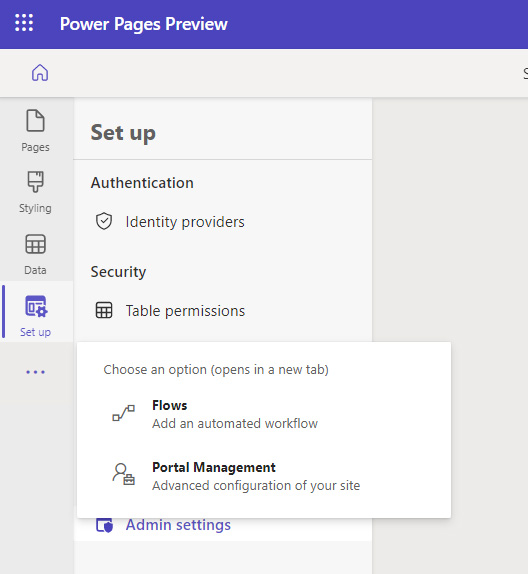528x574 pixels.
Task: Open the Data workspace table icon
Action: click(x=36, y=244)
